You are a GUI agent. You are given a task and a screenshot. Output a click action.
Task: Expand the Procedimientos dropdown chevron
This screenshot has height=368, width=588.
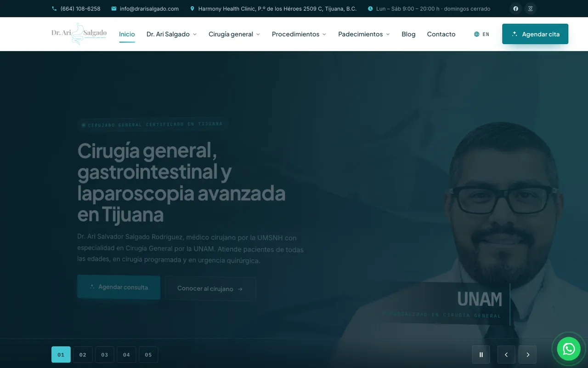pos(324,34)
